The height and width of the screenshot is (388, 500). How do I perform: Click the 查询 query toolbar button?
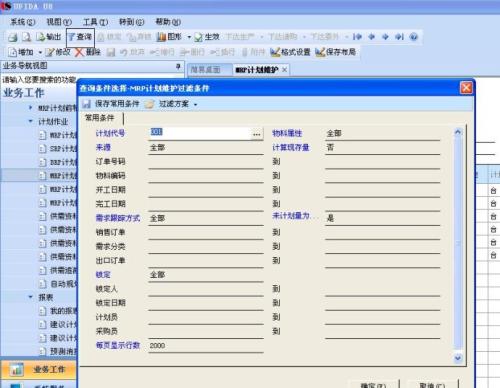click(x=80, y=37)
